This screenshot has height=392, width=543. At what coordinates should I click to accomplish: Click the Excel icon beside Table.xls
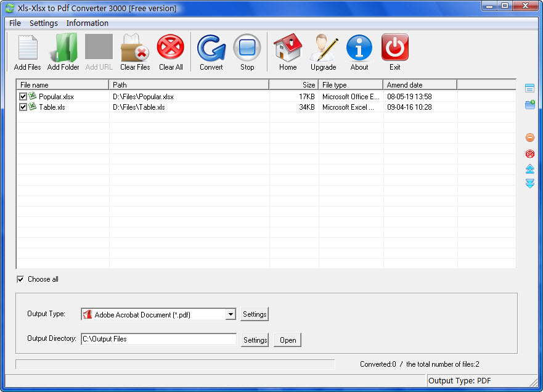pyautogui.click(x=32, y=106)
